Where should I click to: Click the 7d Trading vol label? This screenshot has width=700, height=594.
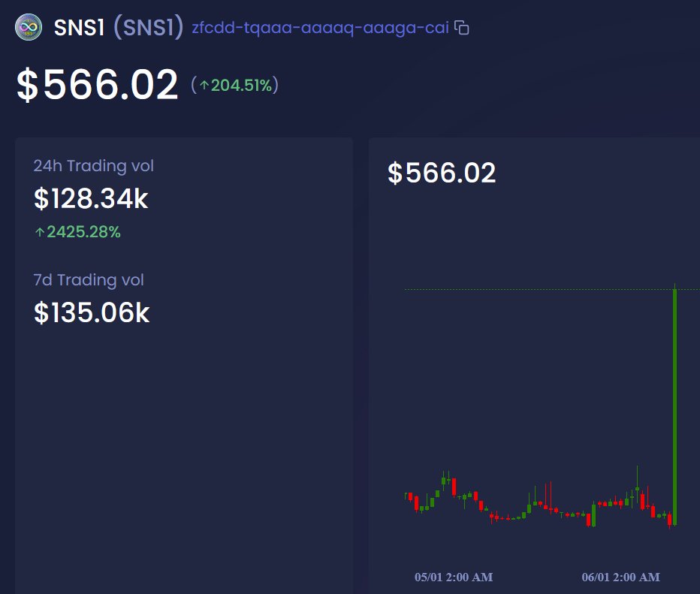(89, 280)
